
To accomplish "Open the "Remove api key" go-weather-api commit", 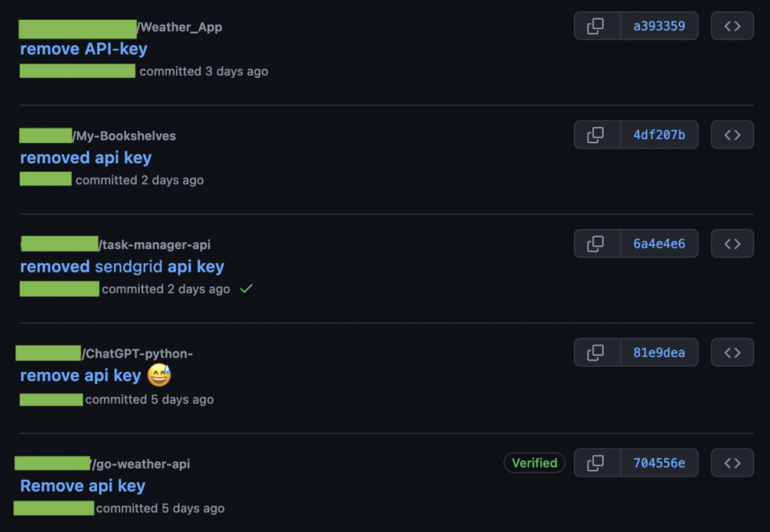I will (x=83, y=486).
